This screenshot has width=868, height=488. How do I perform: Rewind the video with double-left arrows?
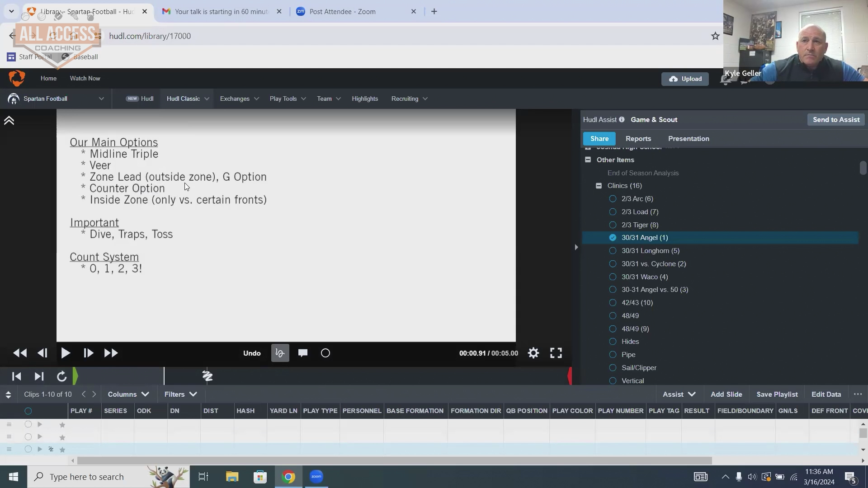pyautogui.click(x=20, y=353)
